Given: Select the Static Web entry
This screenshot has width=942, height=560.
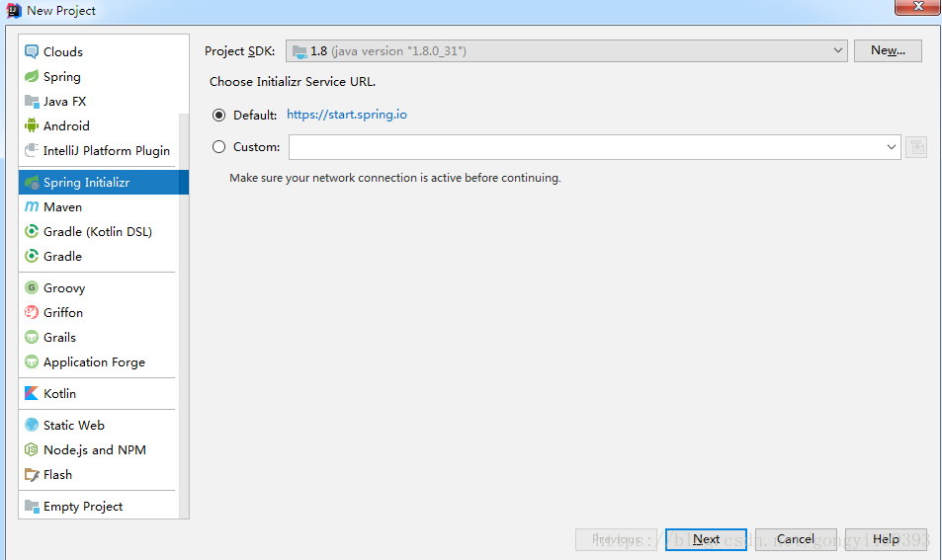Looking at the screenshot, I should click(99, 425).
